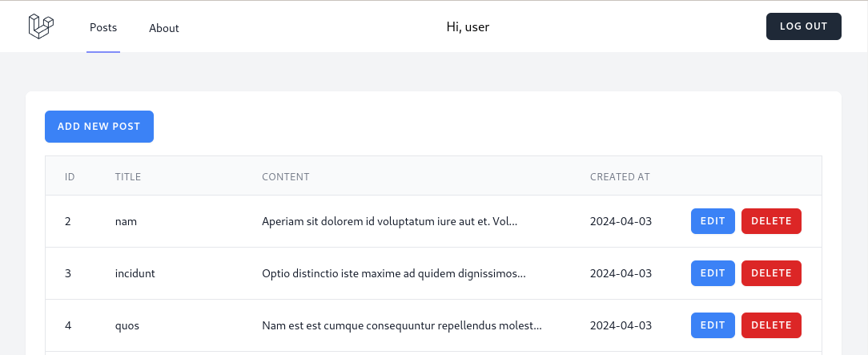Edit the post titled incidunt
The height and width of the screenshot is (355, 868).
[x=713, y=273]
